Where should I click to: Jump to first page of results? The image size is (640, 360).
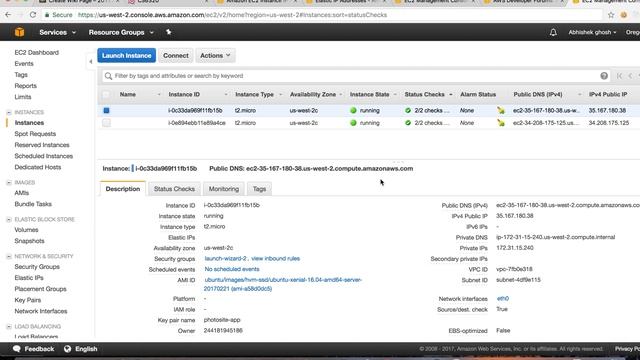[620, 76]
